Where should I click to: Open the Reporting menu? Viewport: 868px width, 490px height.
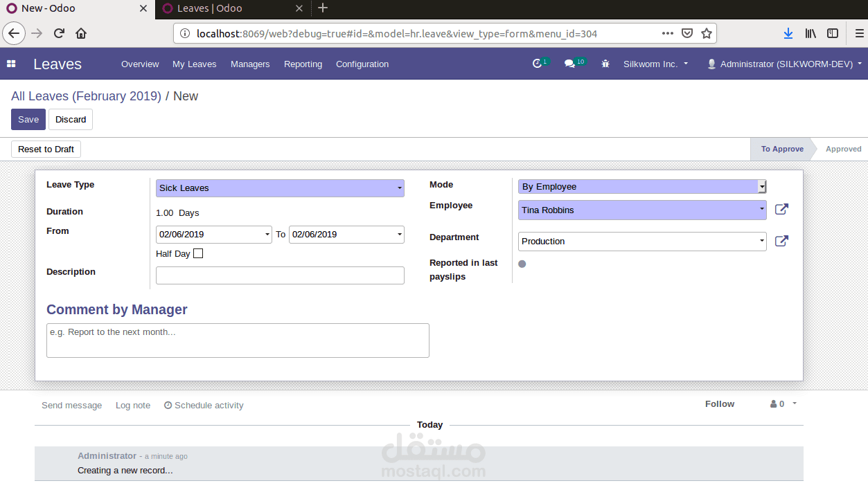tap(303, 64)
